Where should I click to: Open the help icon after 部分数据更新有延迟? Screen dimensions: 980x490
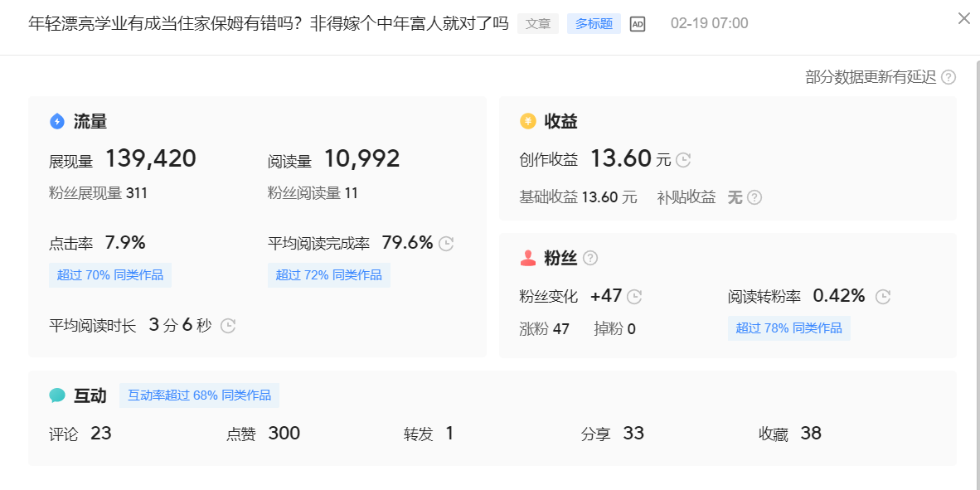950,77
